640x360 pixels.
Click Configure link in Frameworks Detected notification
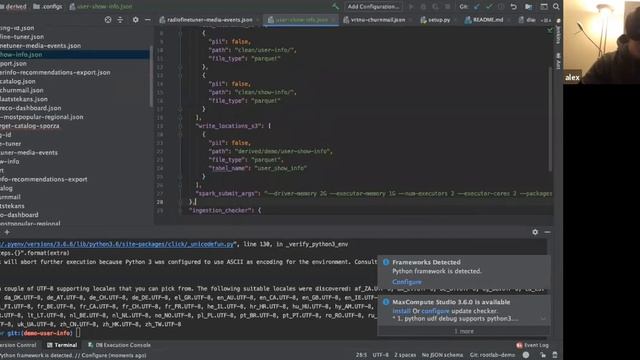pyautogui.click(x=407, y=282)
